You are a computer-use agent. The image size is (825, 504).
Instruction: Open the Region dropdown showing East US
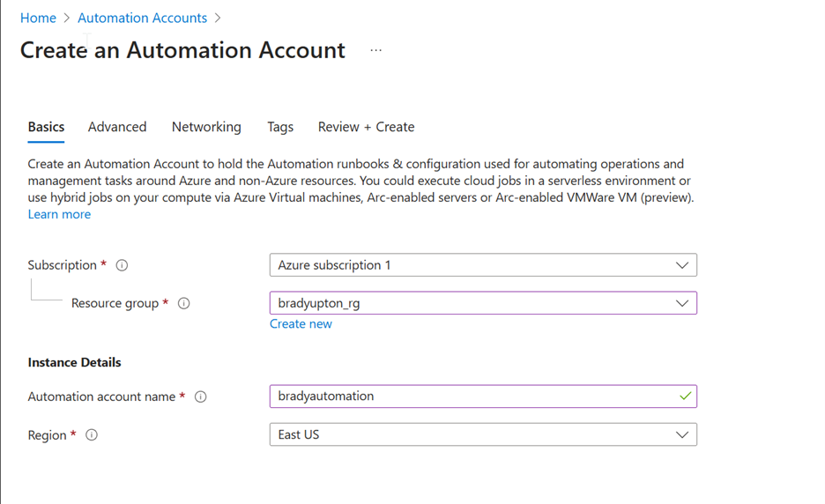483,434
